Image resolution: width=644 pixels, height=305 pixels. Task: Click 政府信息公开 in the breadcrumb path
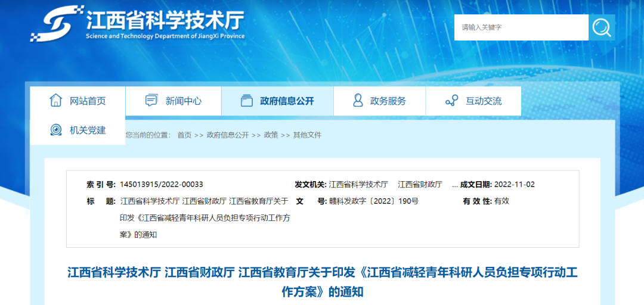tap(228, 135)
